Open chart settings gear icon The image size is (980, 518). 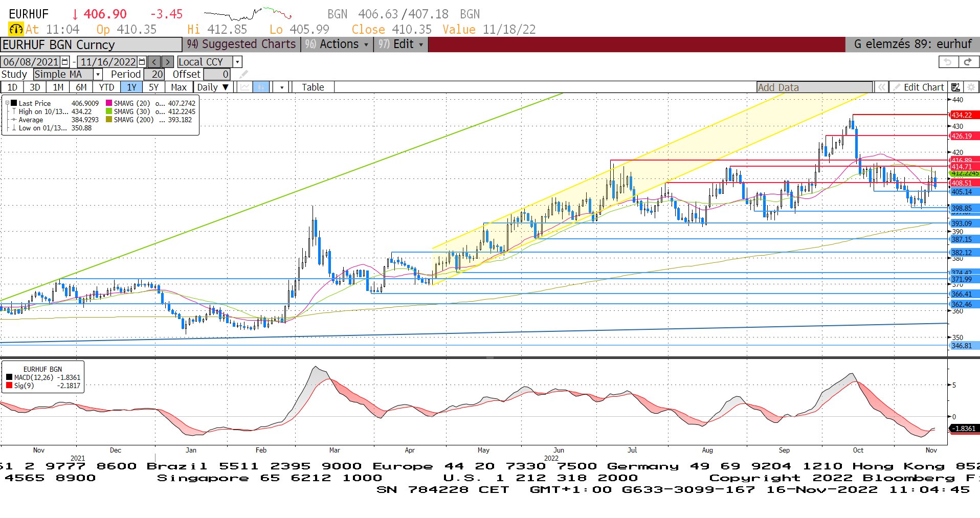click(971, 87)
